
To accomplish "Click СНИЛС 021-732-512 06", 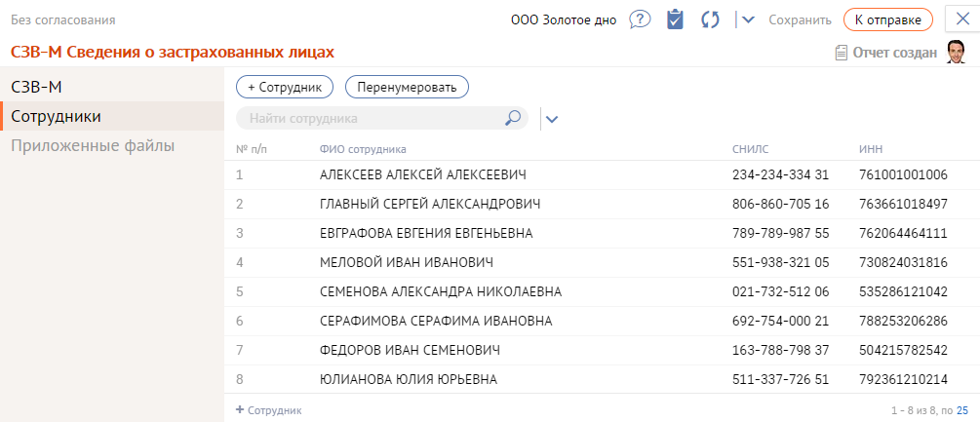I will [781, 291].
